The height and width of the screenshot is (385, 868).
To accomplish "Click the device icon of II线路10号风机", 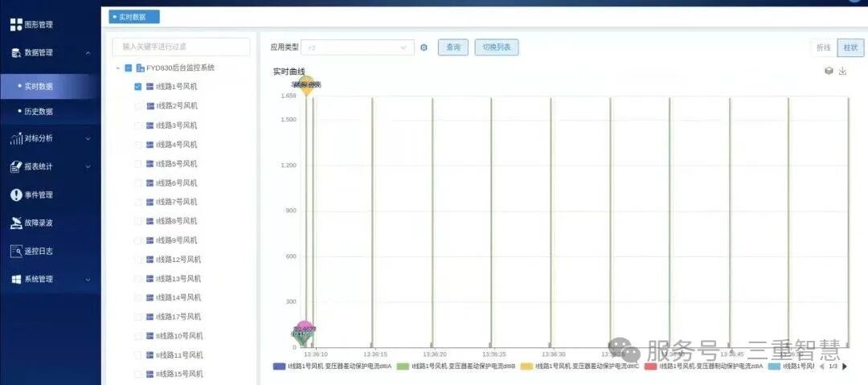I will tap(150, 336).
